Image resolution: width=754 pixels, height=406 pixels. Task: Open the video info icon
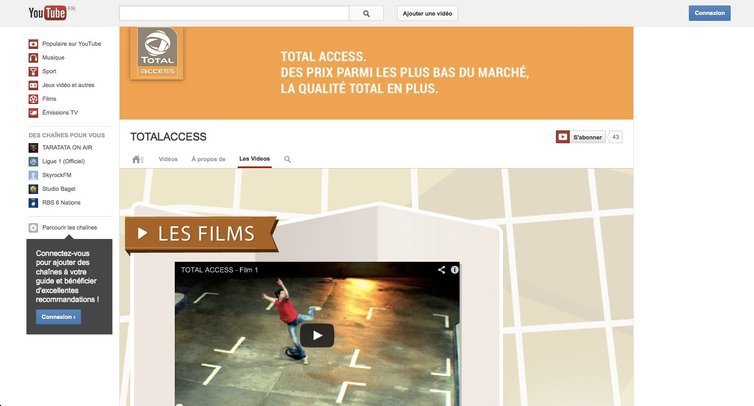pyautogui.click(x=454, y=270)
